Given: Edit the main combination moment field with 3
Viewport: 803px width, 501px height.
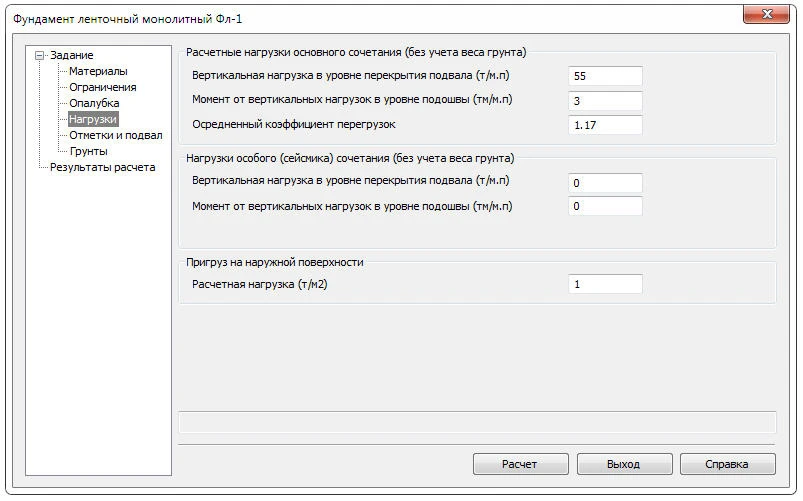Looking at the screenshot, I should pyautogui.click(x=604, y=101).
